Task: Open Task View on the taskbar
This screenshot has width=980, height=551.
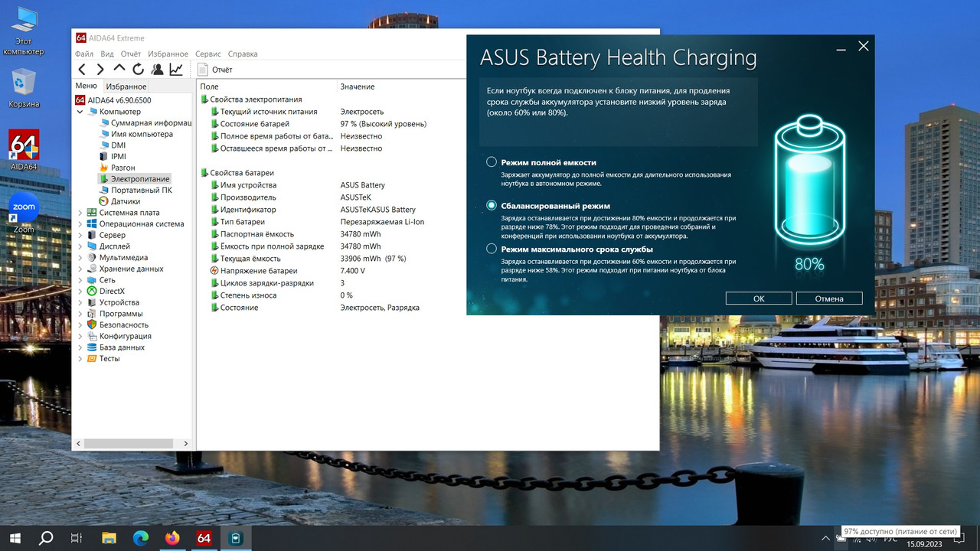Action: pyautogui.click(x=77, y=538)
